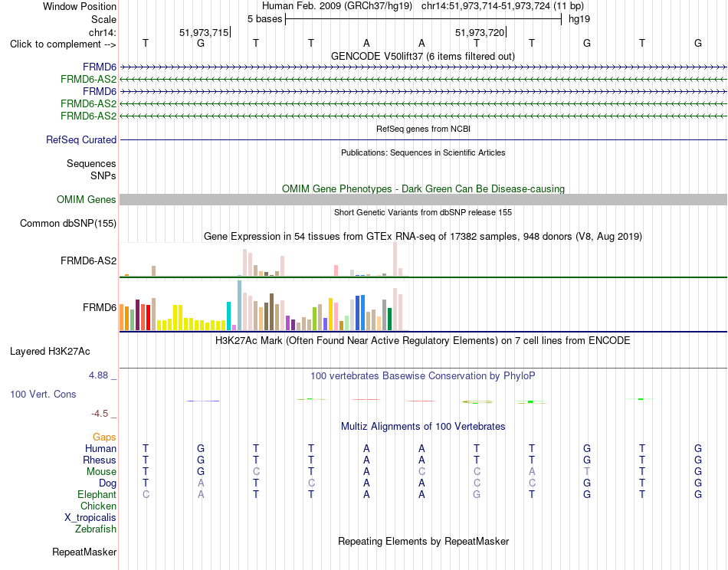Click the 51,973,720 coordinate marker
Image resolution: width=728 pixels, height=570 pixels.
[480, 32]
